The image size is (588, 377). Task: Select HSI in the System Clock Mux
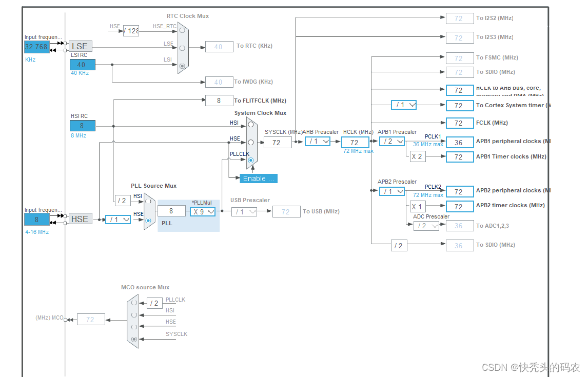click(251, 124)
